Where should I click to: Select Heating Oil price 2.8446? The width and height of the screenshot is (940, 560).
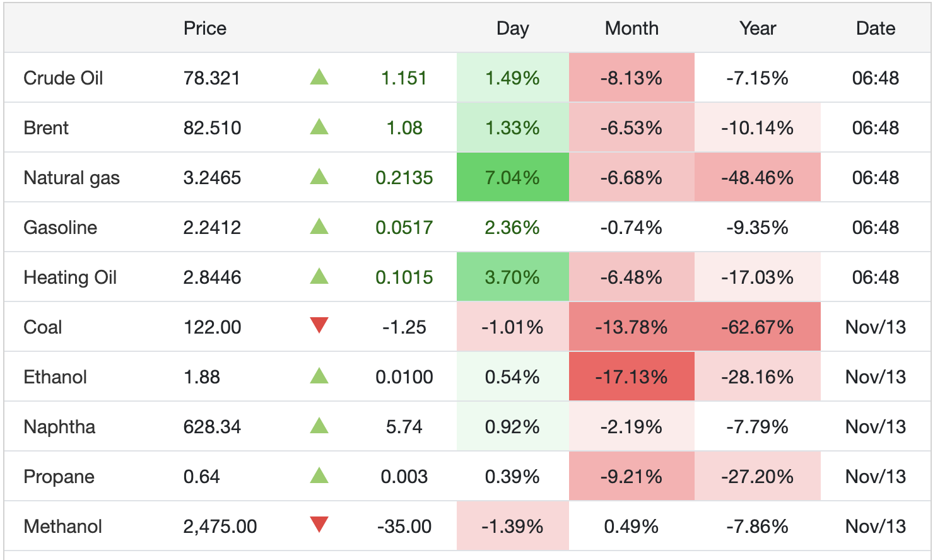point(212,277)
